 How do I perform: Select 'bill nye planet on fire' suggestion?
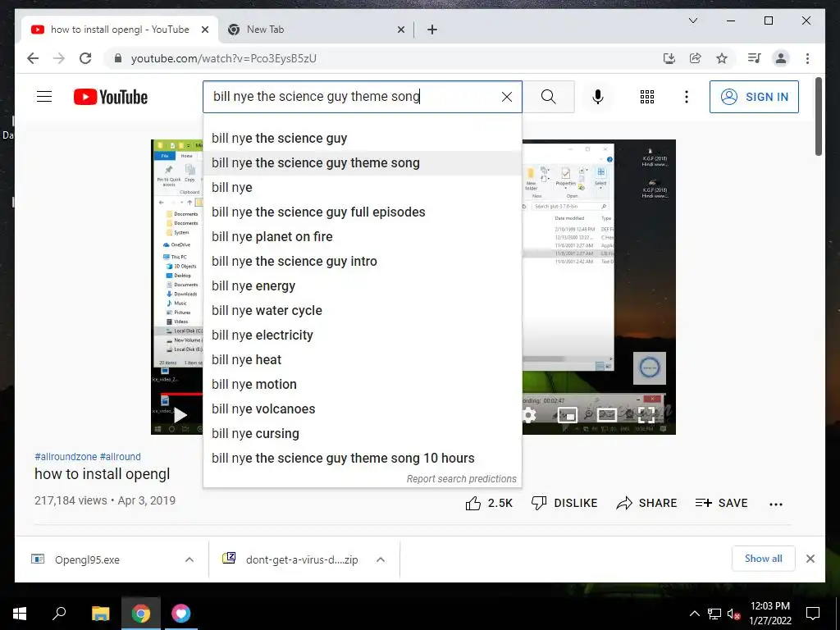click(x=363, y=237)
